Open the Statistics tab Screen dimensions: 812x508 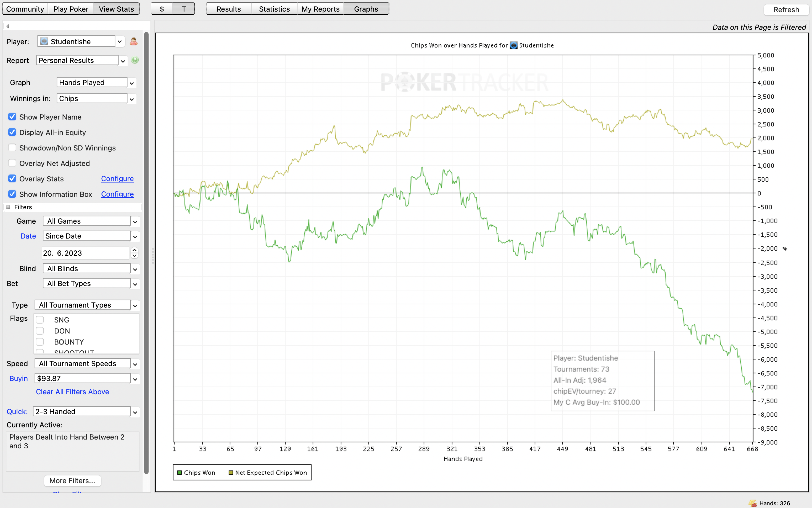274,9
